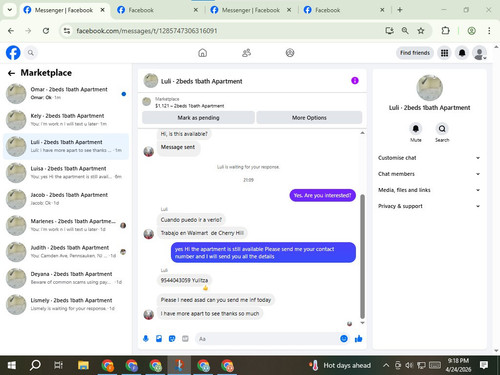Open the emoji picker in message box

tap(344, 339)
